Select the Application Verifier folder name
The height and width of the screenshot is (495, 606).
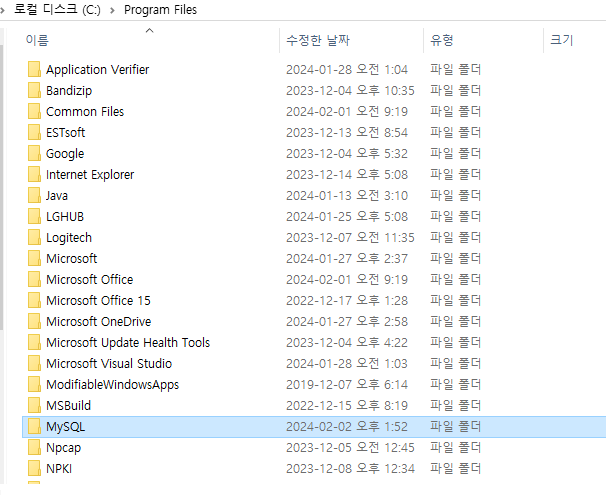(x=97, y=70)
